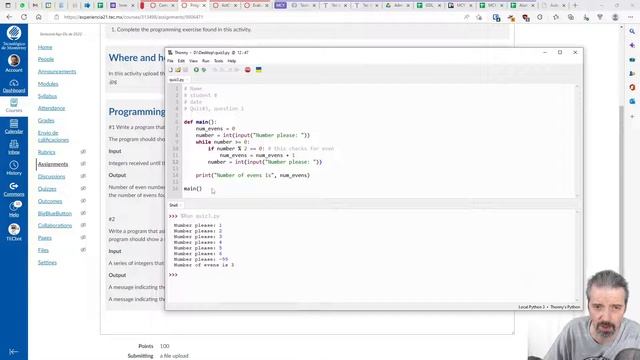This screenshot has height=360, width=640.
Task: Open Account in Canvas sidebar
Action: tap(14, 63)
